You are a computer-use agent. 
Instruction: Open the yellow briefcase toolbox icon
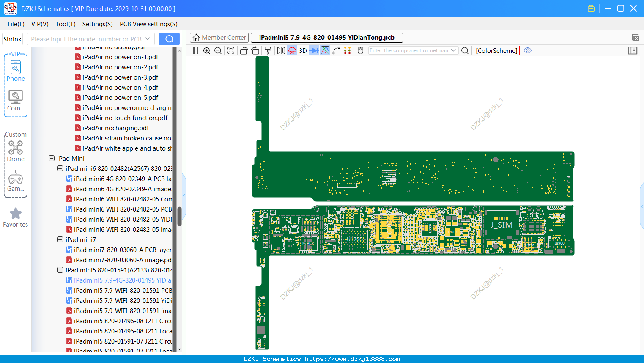tap(591, 8)
